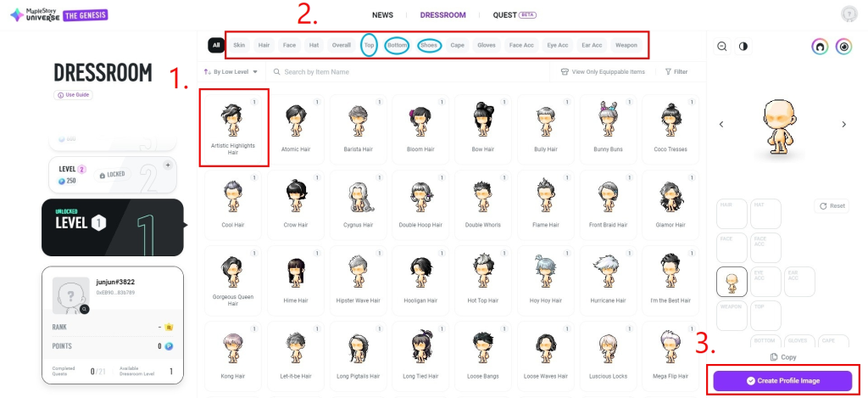The height and width of the screenshot is (398, 868).
Task: Toggle View Only Equippable Items
Action: pos(603,71)
